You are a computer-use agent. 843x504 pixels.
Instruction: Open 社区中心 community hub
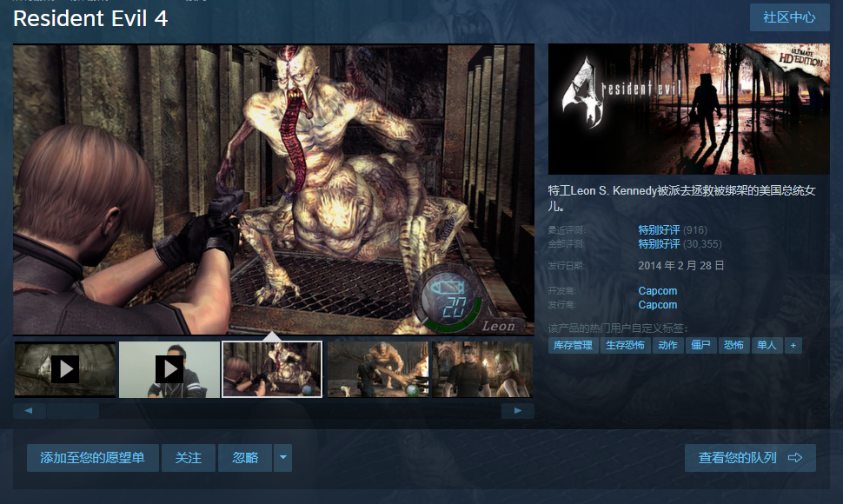coord(789,17)
